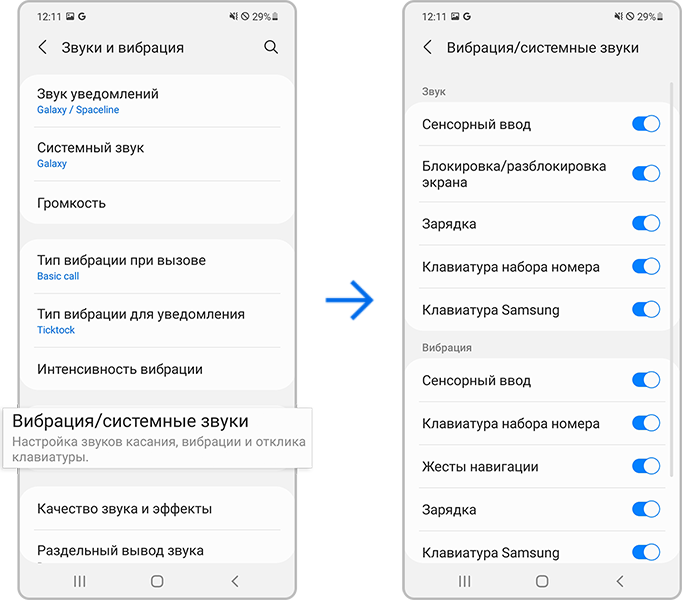Screen dimensions: 700x600
Task: Tap search icon in Звуки и вибрация header
Action: point(271,47)
